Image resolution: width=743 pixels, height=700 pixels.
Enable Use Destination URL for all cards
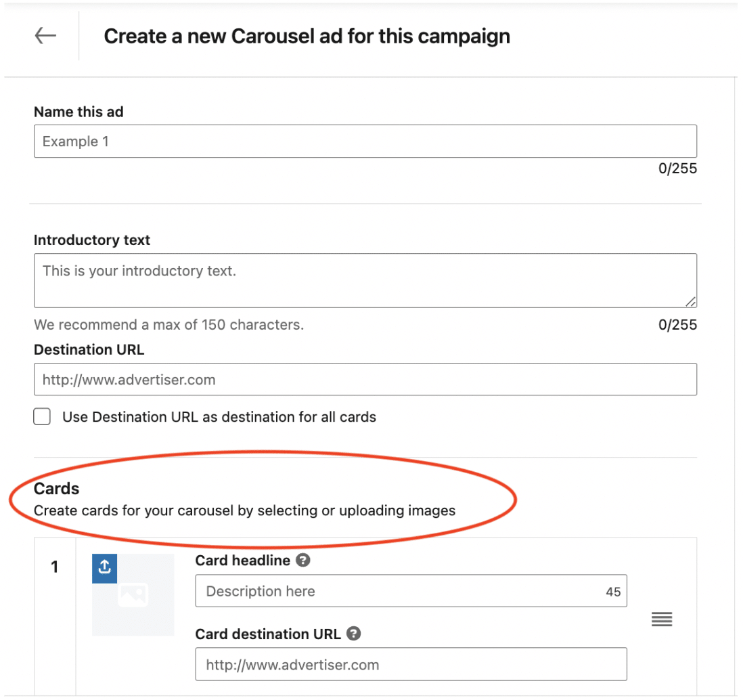(x=42, y=416)
